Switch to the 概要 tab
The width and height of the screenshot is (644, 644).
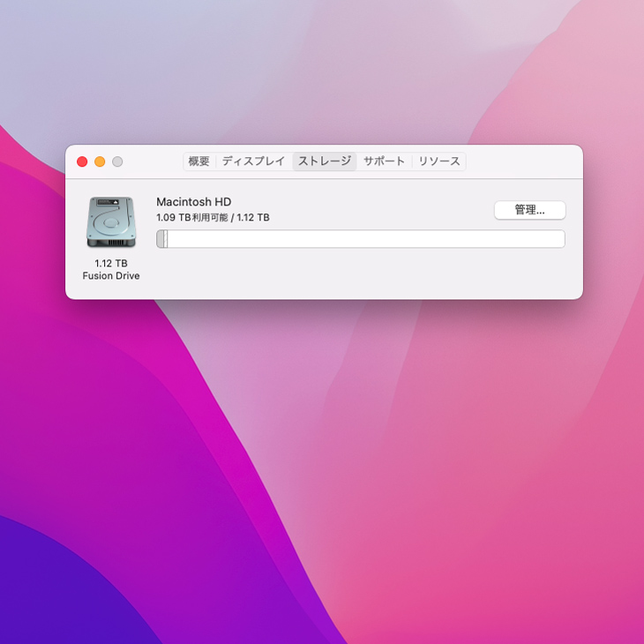tap(198, 161)
